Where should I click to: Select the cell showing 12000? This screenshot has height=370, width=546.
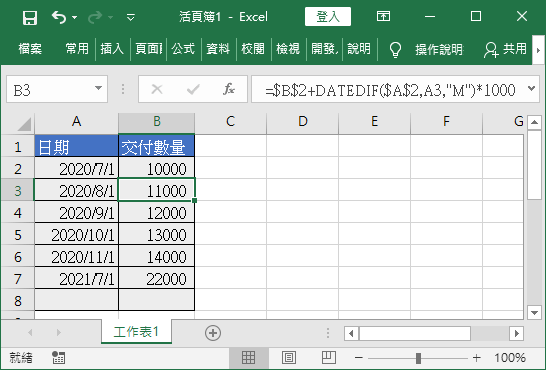point(157,212)
